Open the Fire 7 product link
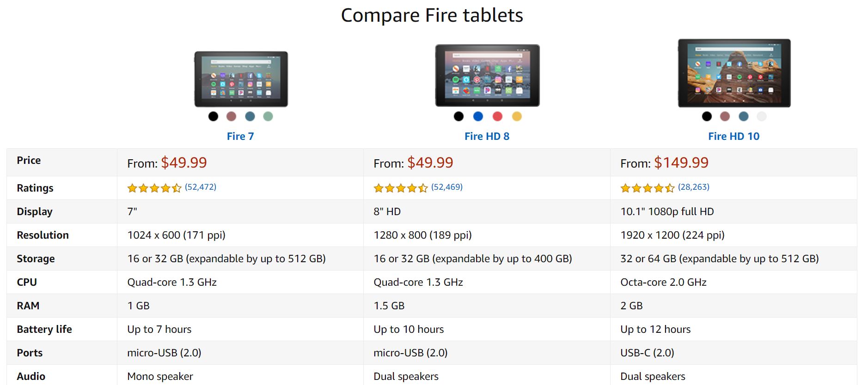 coord(240,136)
